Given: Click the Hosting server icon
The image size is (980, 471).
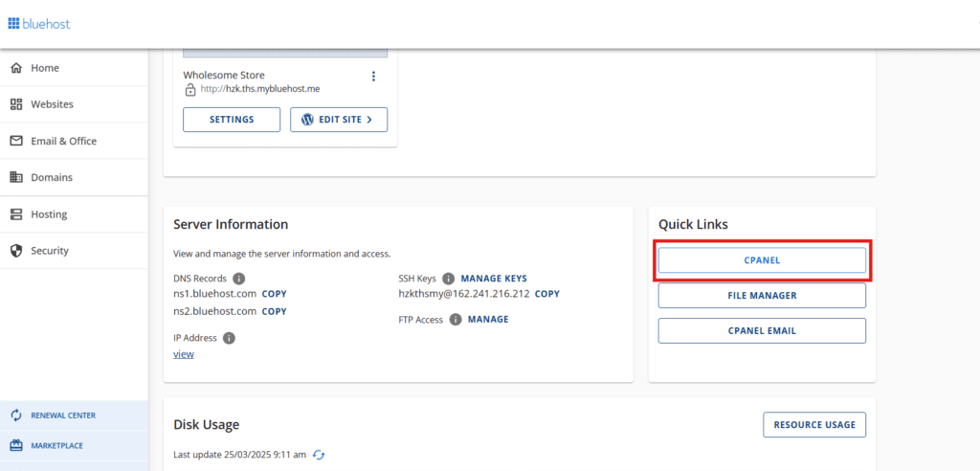Looking at the screenshot, I should coord(17,213).
